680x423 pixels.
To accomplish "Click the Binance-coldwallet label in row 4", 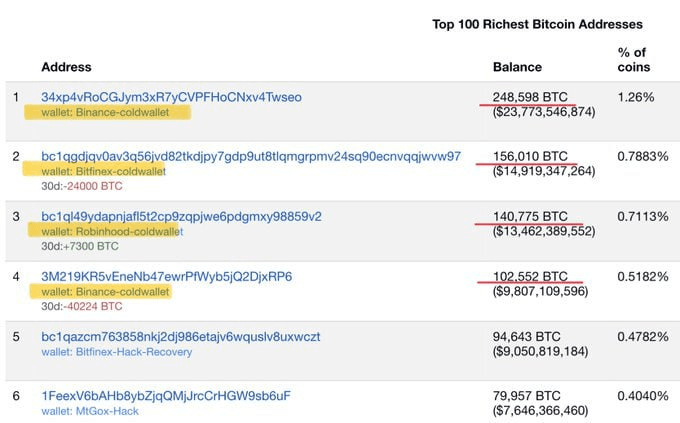I will pos(105,292).
